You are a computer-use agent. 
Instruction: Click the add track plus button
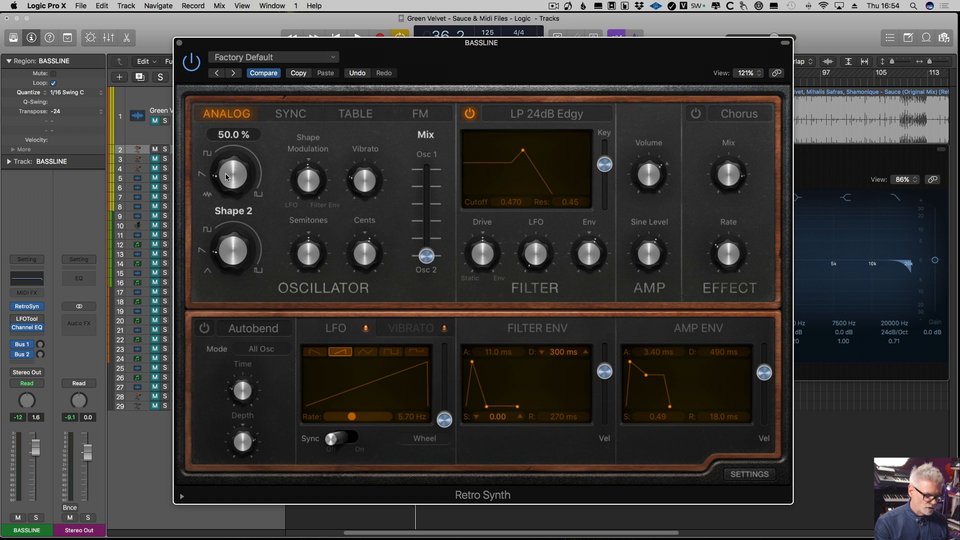(x=119, y=77)
